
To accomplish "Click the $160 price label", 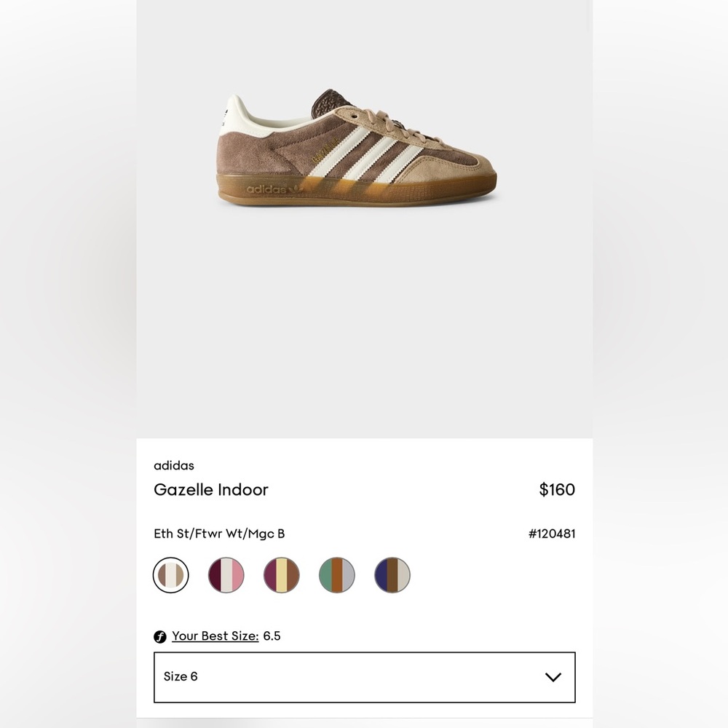I will coord(557,490).
